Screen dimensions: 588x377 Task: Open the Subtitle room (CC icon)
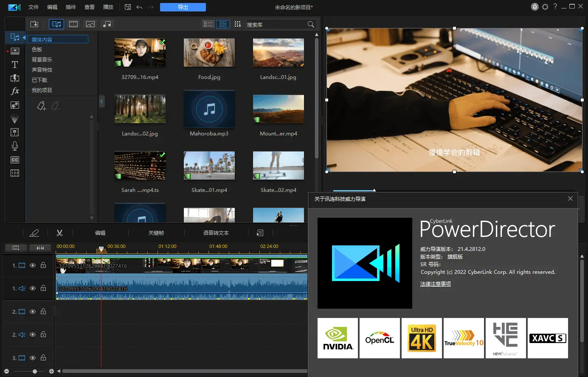click(x=14, y=160)
